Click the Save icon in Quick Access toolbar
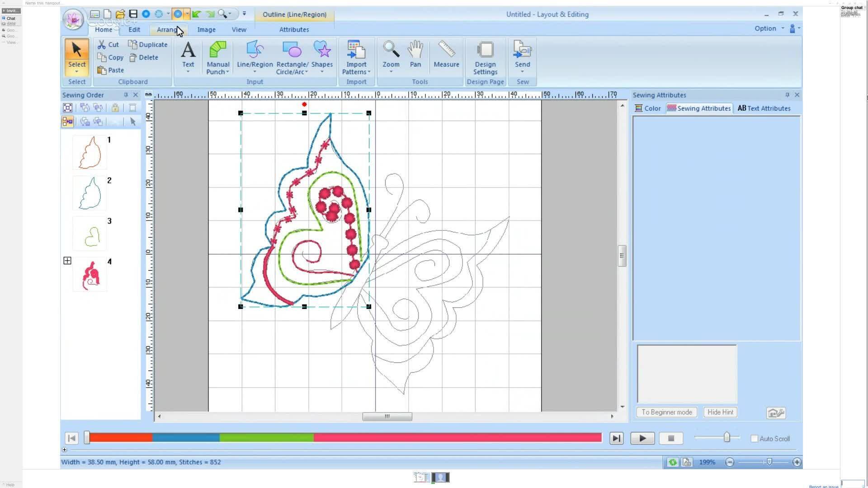The width and height of the screenshot is (868, 488). [x=133, y=14]
